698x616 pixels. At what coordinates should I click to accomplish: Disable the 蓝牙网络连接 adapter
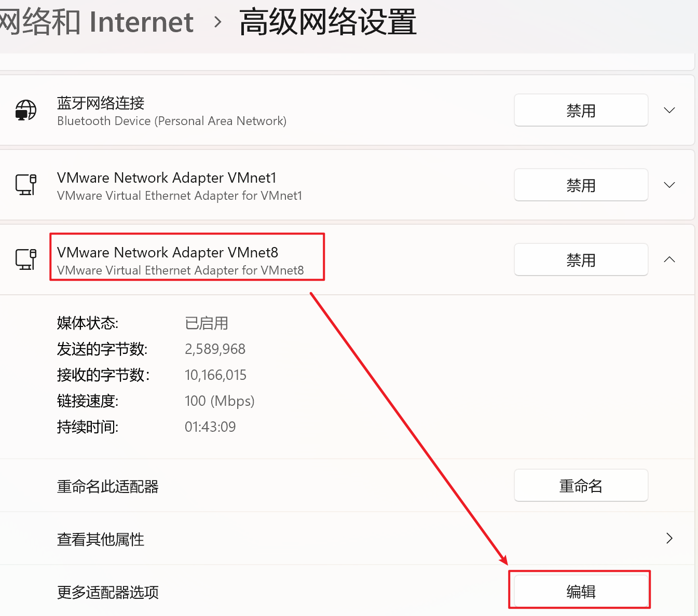tap(581, 110)
